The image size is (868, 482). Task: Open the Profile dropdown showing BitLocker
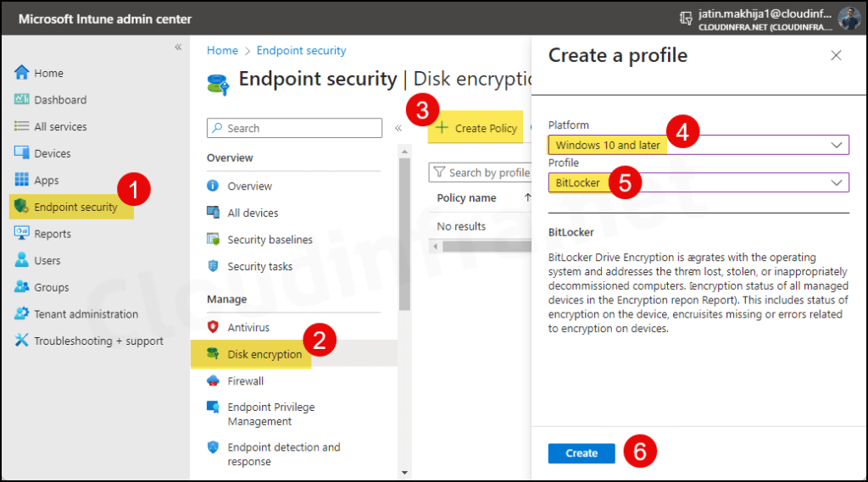click(x=698, y=183)
